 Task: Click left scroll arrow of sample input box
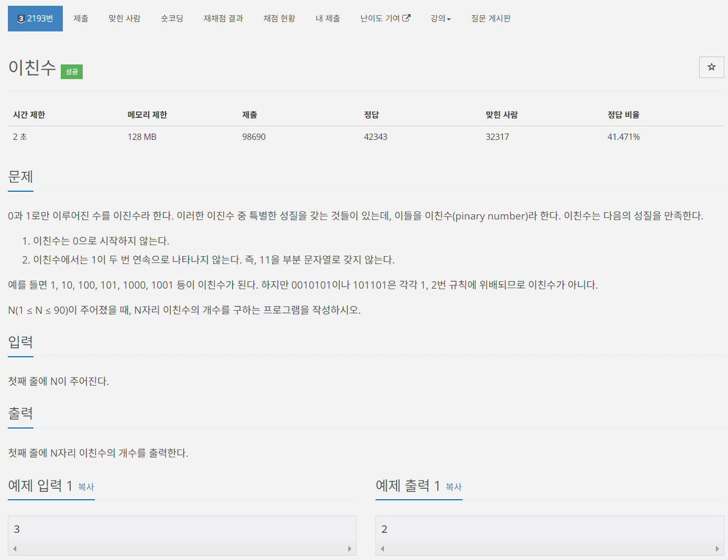click(15, 548)
